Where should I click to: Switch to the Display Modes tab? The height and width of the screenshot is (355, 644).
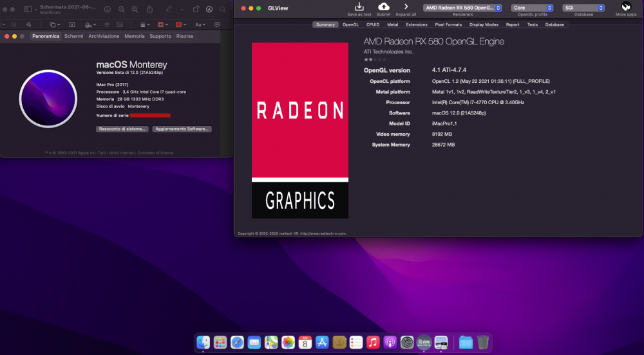tap(484, 24)
